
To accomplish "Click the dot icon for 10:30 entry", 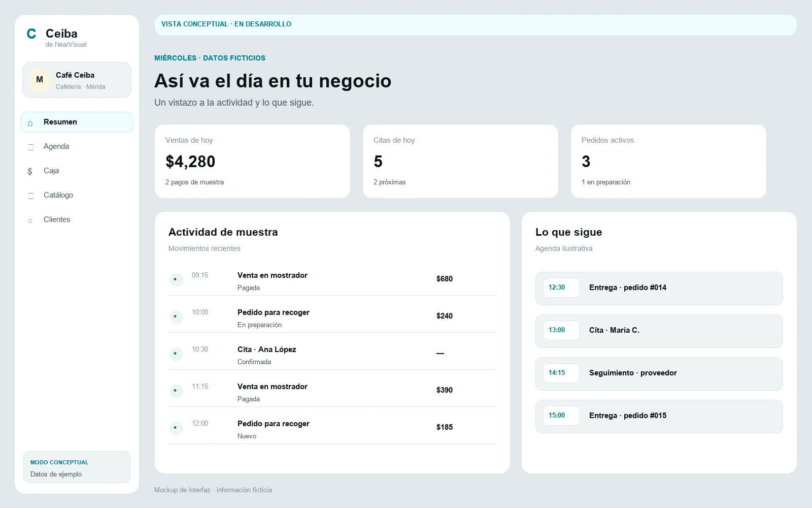I will [176, 354].
